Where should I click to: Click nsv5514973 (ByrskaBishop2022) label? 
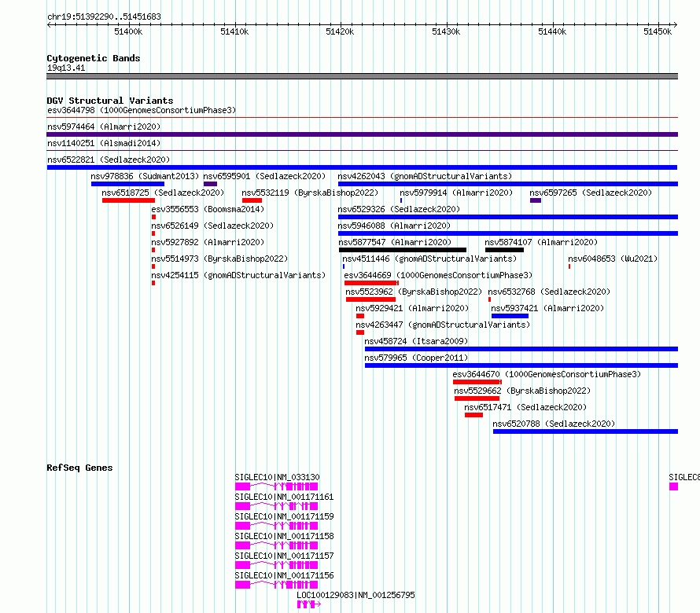pyautogui.click(x=219, y=259)
